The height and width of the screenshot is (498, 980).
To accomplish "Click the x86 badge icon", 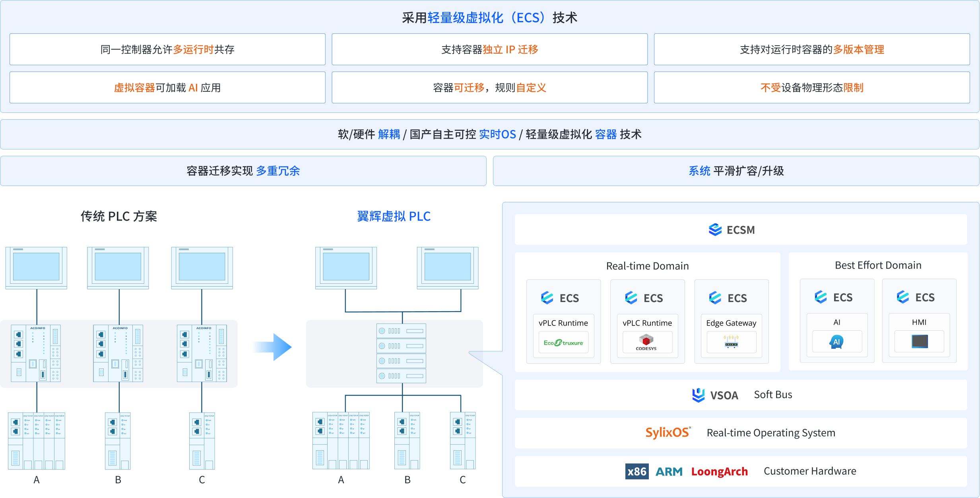I will point(637,471).
